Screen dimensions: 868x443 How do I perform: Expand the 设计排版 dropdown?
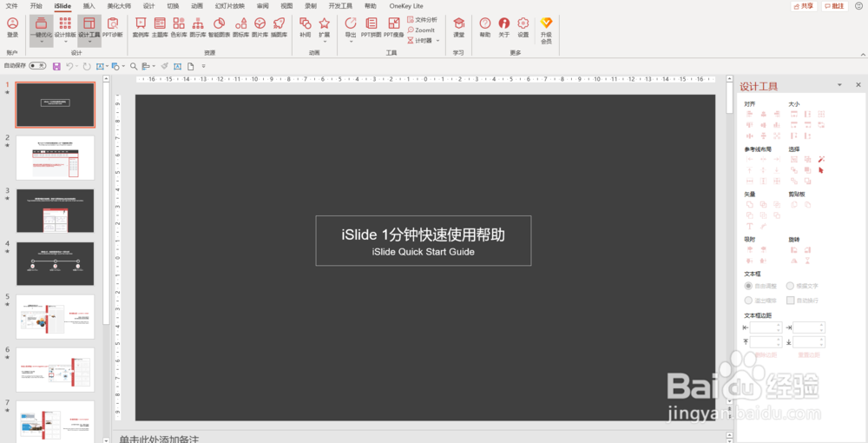pyautogui.click(x=65, y=42)
